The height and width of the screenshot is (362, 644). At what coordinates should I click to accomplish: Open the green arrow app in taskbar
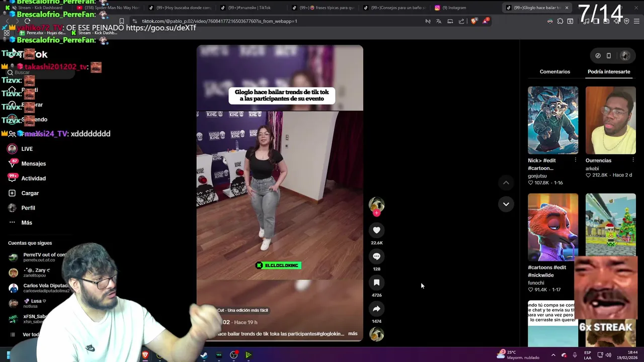point(249,355)
